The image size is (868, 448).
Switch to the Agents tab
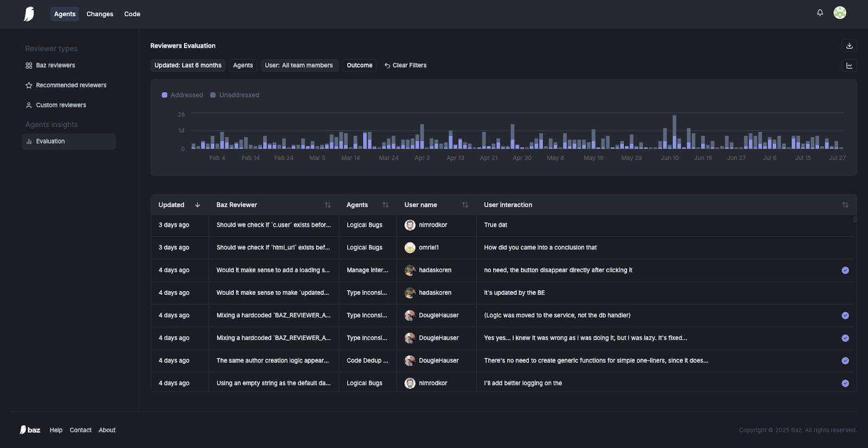[65, 14]
